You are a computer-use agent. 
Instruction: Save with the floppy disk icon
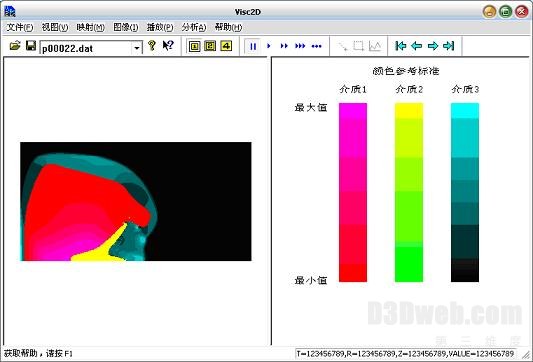pos(31,46)
